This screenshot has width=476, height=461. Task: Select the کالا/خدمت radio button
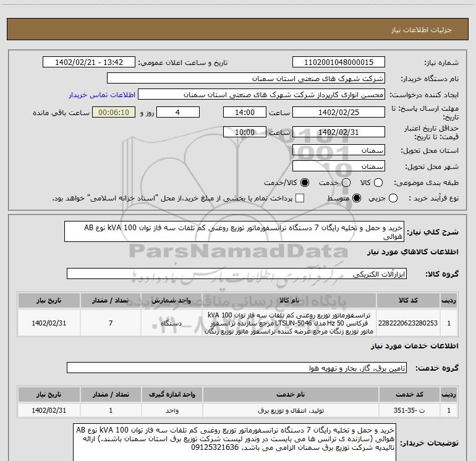click(x=305, y=183)
